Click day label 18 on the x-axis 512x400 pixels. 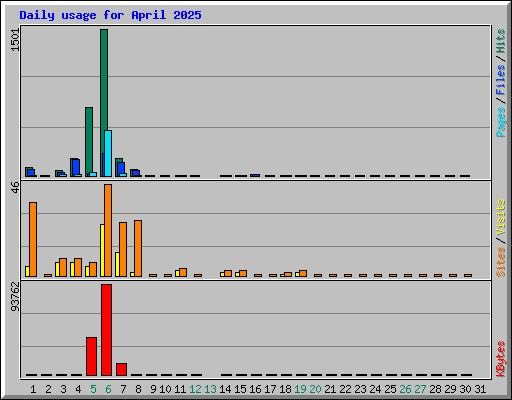point(285,389)
